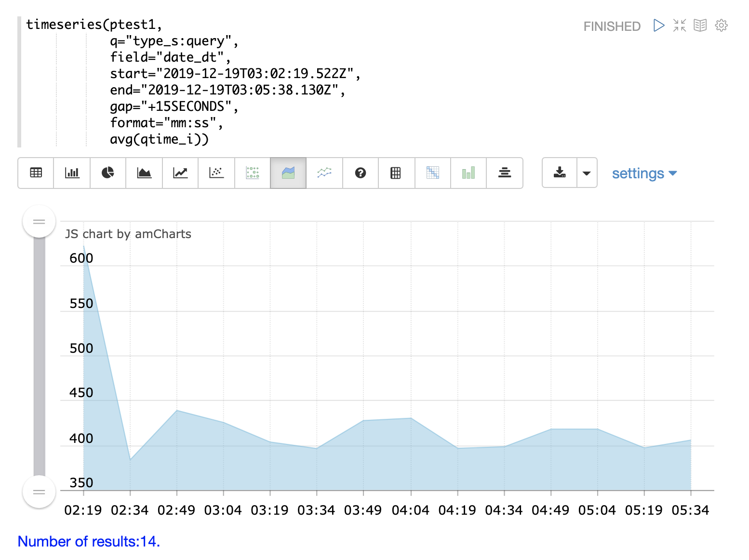749x560 pixels.
Task: Select the line chart visualization
Action: pyautogui.click(x=180, y=173)
